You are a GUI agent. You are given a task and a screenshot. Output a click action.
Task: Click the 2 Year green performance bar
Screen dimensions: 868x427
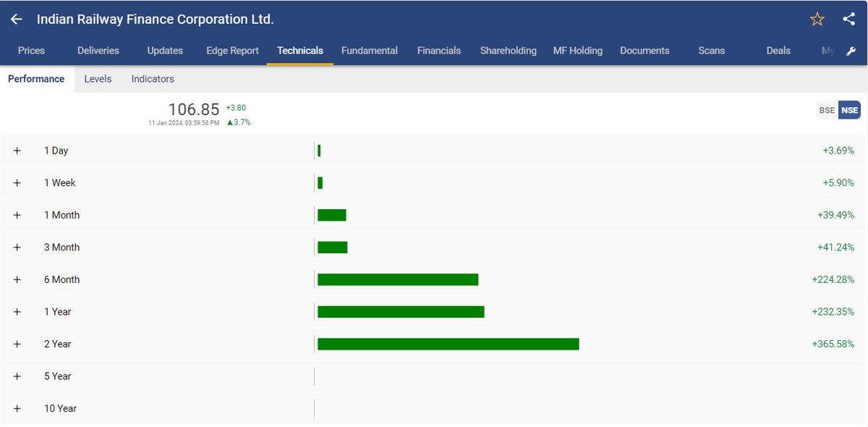[448, 344]
